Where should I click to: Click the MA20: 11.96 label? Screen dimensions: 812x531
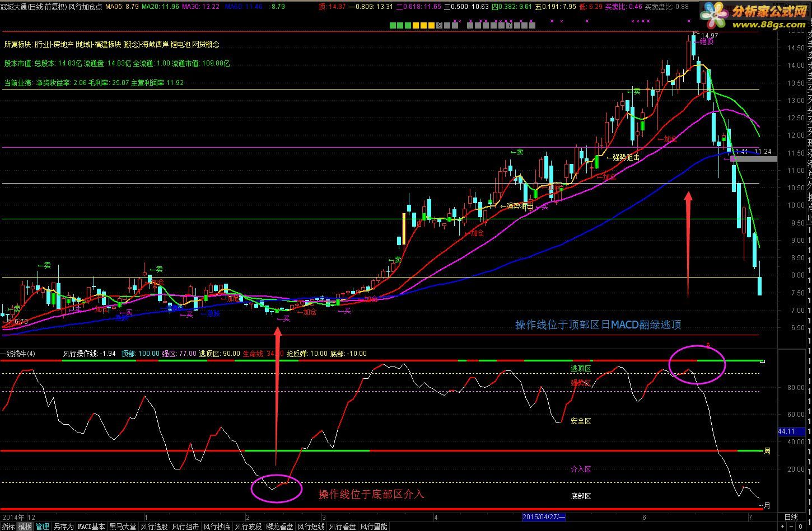(161, 7)
